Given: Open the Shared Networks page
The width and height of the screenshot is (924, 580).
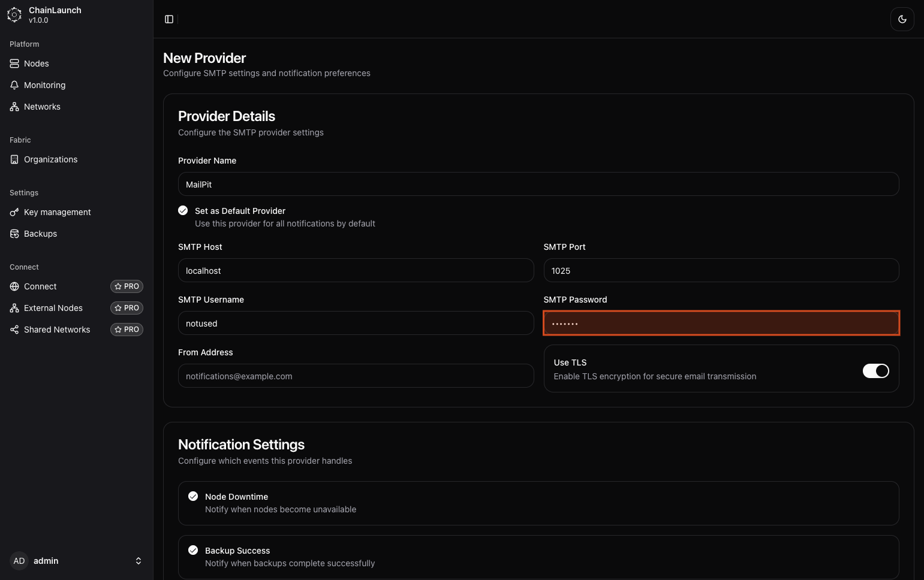Looking at the screenshot, I should click(x=57, y=330).
